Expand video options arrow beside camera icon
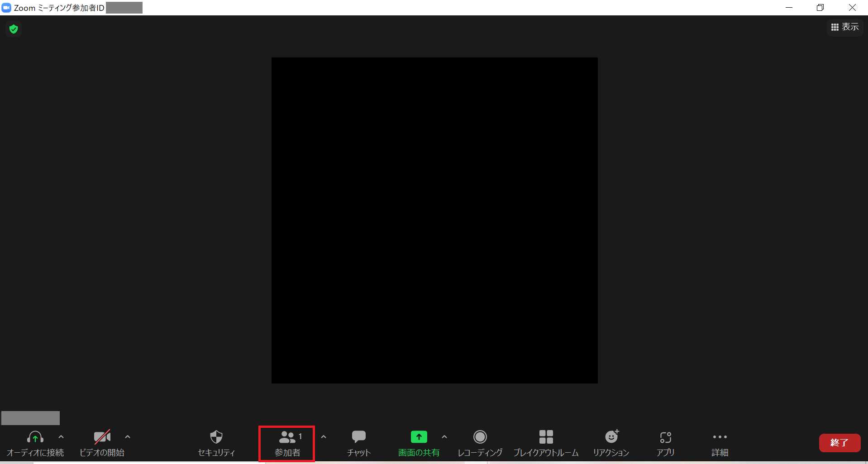868x464 pixels. (x=128, y=437)
